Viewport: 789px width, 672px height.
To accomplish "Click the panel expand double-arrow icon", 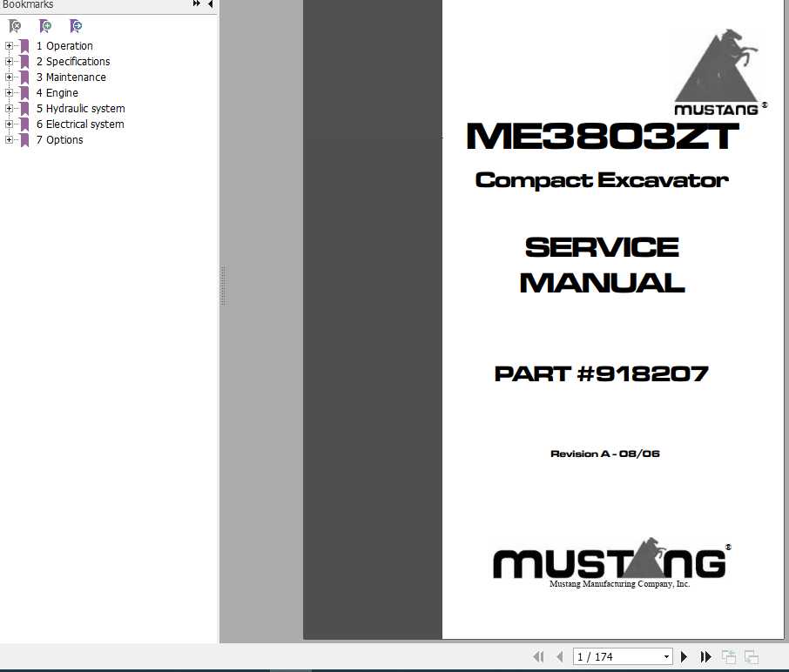I will click(x=197, y=4).
